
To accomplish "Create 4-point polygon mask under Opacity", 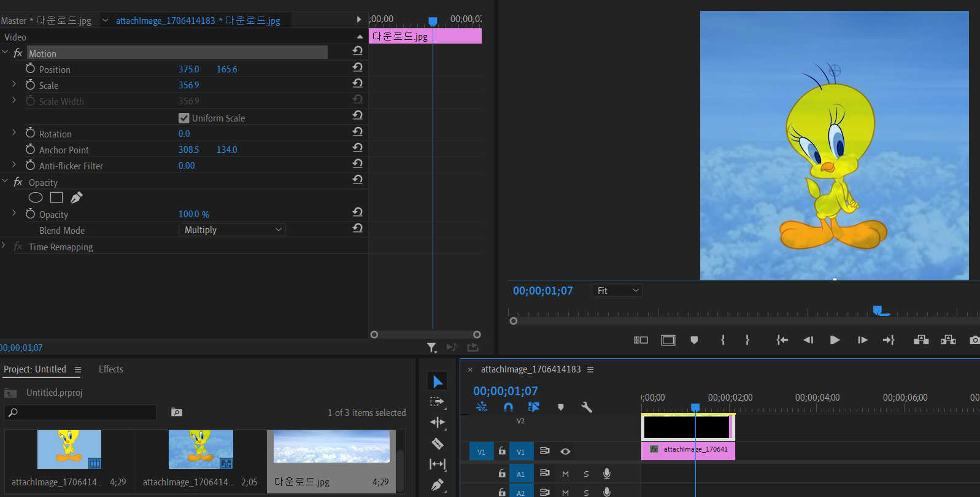I will (56, 198).
